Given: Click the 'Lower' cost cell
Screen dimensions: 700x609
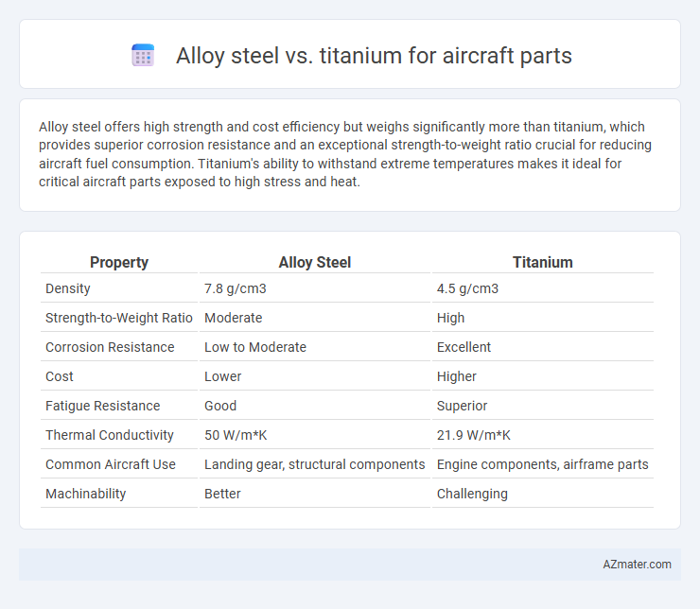Looking at the screenshot, I should (222, 376).
